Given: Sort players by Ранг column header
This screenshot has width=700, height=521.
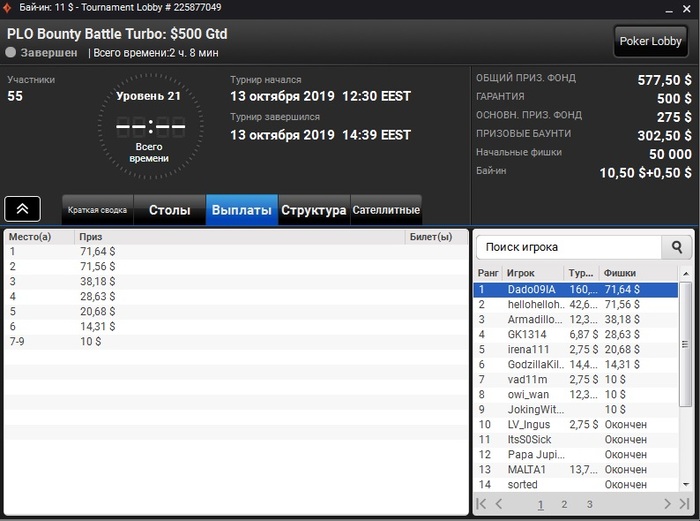Looking at the screenshot, I should 488,273.
